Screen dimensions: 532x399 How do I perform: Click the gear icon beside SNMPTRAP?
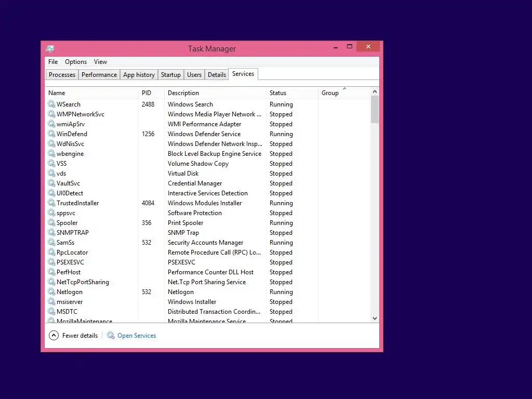point(51,232)
